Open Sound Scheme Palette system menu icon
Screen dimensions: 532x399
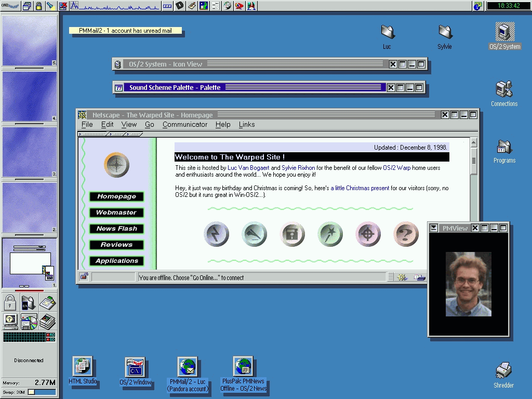point(119,88)
